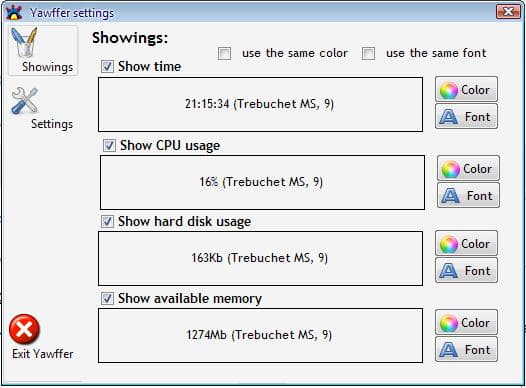
Task: Toggle the Show available memory checkbox
Action: pyautogui.click(x=107, y=298)
